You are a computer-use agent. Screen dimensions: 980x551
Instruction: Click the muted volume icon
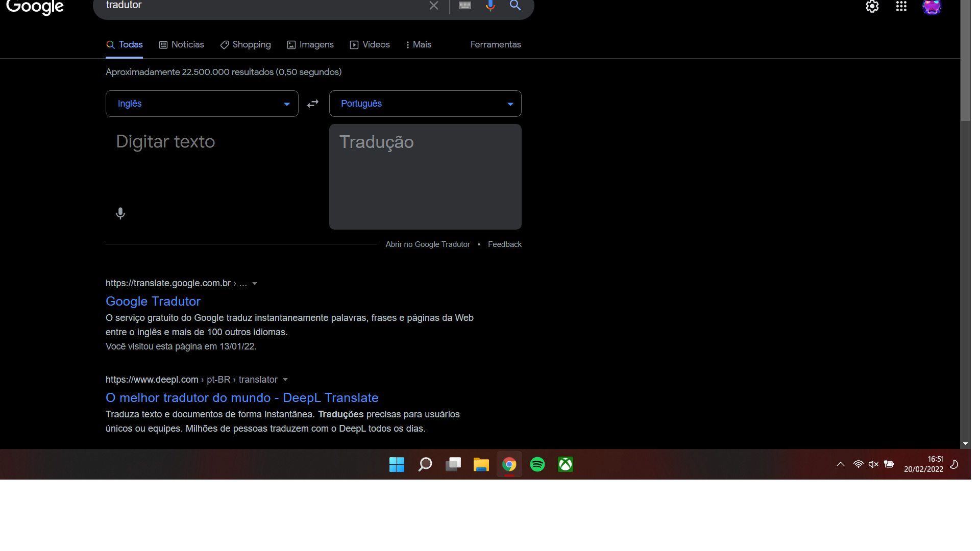(873, 464)
